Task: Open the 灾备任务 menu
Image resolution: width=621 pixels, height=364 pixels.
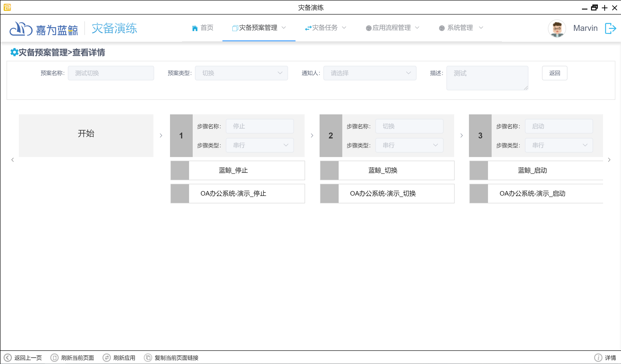Action: [x=325, y=28]
